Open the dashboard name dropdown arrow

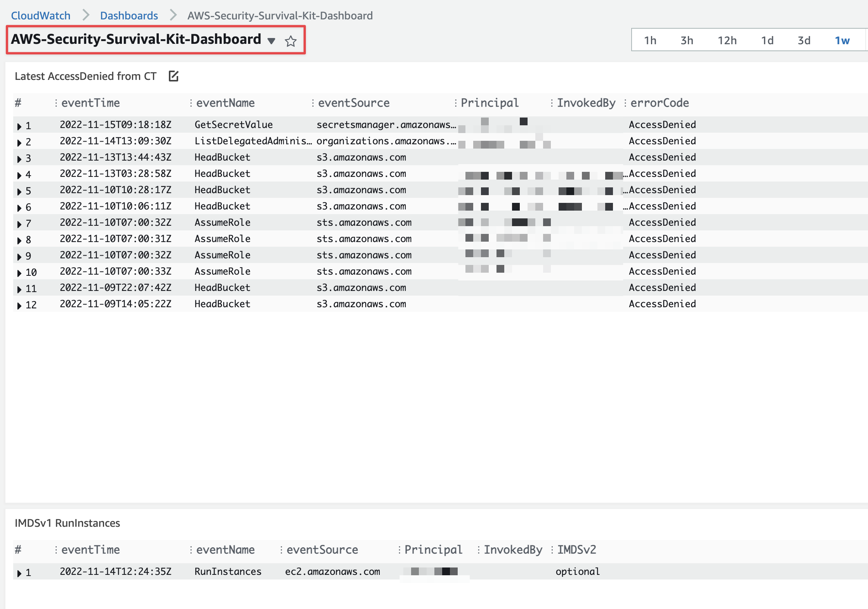click(271, 41)
